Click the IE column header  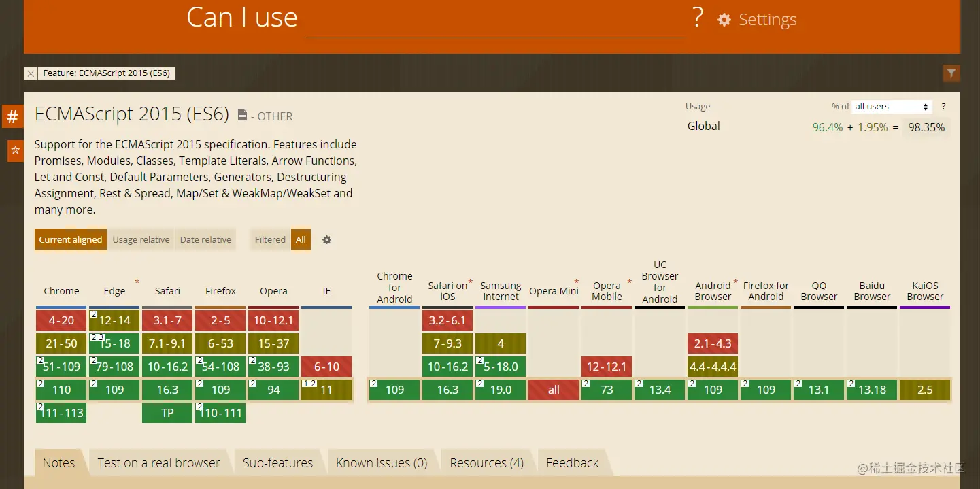(326, 291)
